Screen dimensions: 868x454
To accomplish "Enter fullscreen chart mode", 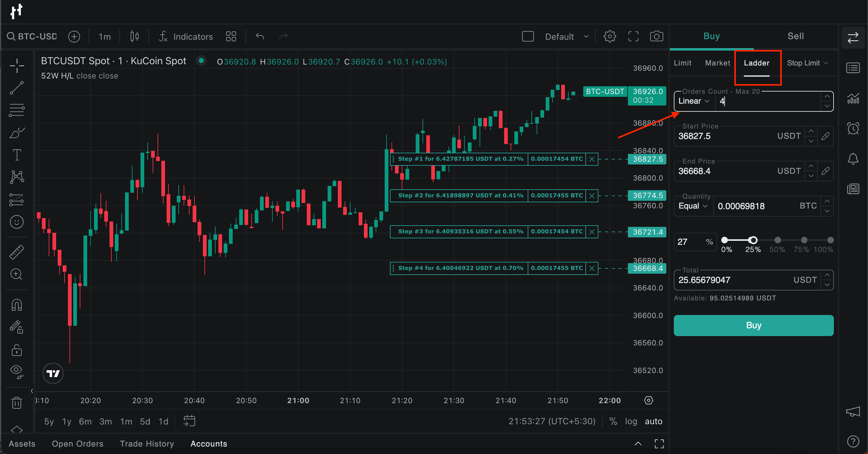I will click(633, 36).
